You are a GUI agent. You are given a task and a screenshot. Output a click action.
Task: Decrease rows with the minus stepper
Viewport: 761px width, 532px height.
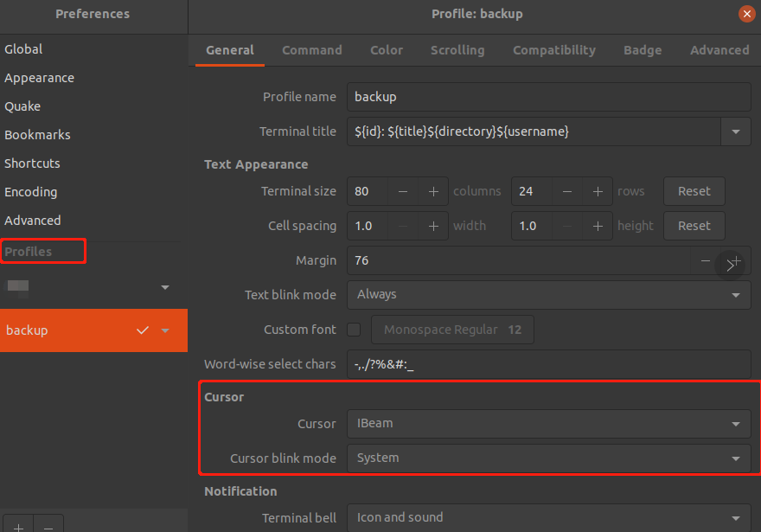tap(566, 191)
